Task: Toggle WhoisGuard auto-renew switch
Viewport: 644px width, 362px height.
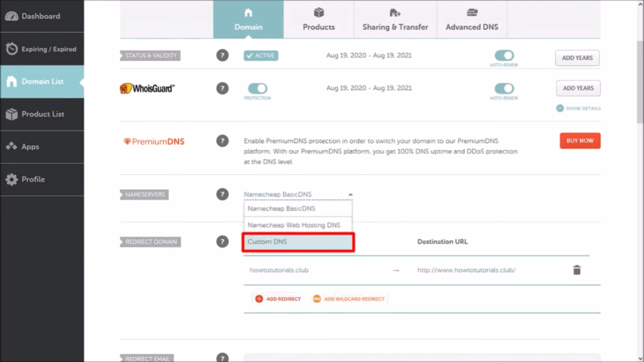Action: (x=504, y=88)
